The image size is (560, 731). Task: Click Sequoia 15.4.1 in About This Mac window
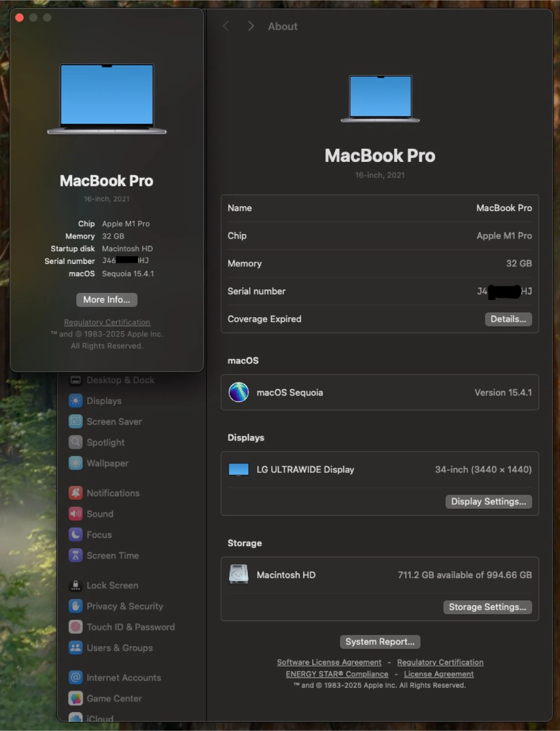[x=128, y=274]
